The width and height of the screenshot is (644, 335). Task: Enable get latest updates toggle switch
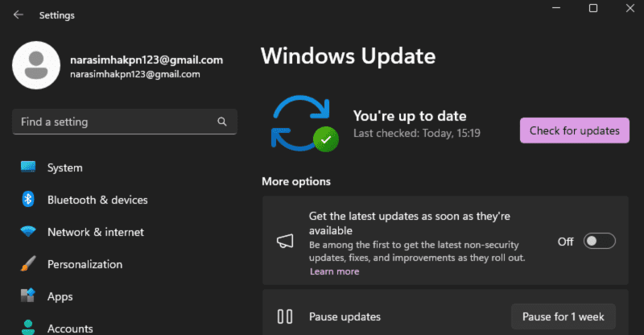599,241
